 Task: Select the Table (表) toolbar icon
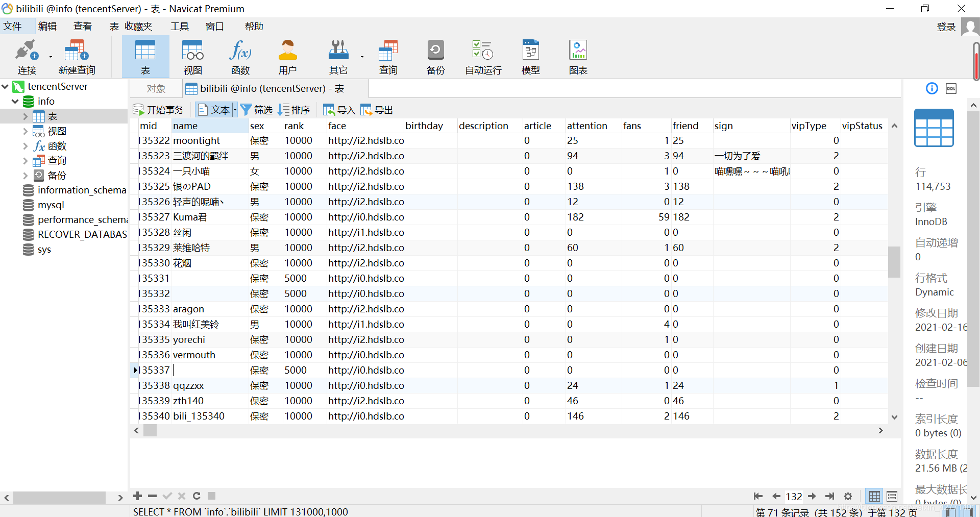click(145, 57)
